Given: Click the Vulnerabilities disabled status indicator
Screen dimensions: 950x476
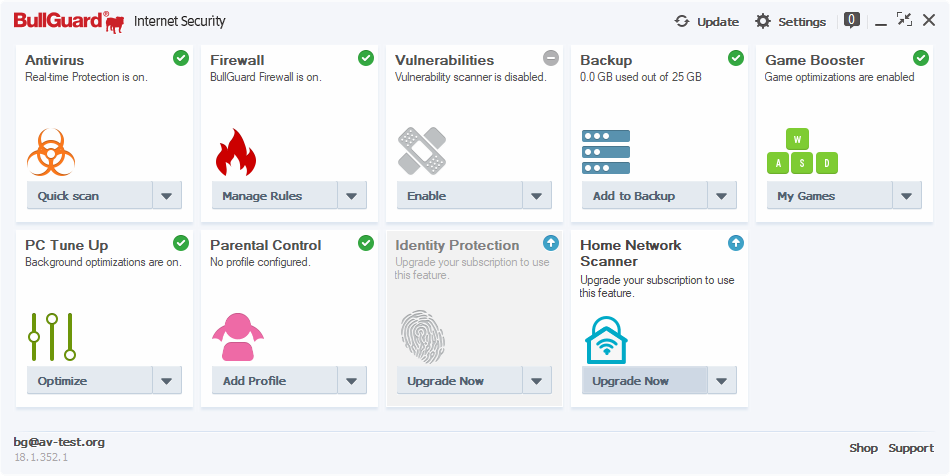Looking at the screenshot, I should (x=551, y=58).
